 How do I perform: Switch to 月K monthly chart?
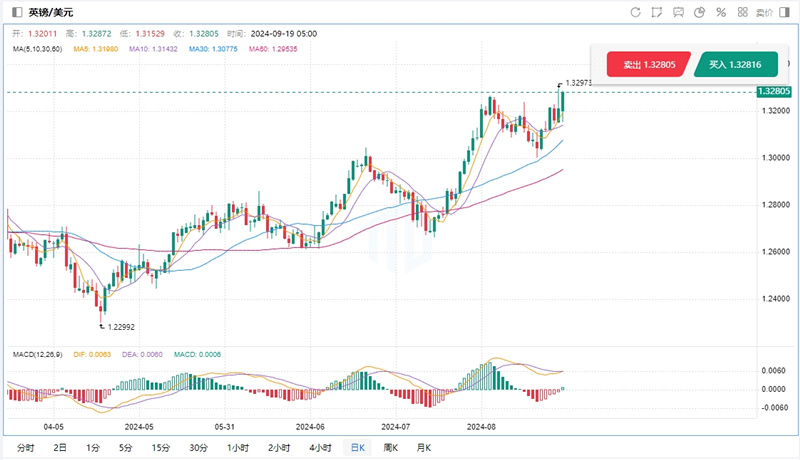tap(422, 448)
